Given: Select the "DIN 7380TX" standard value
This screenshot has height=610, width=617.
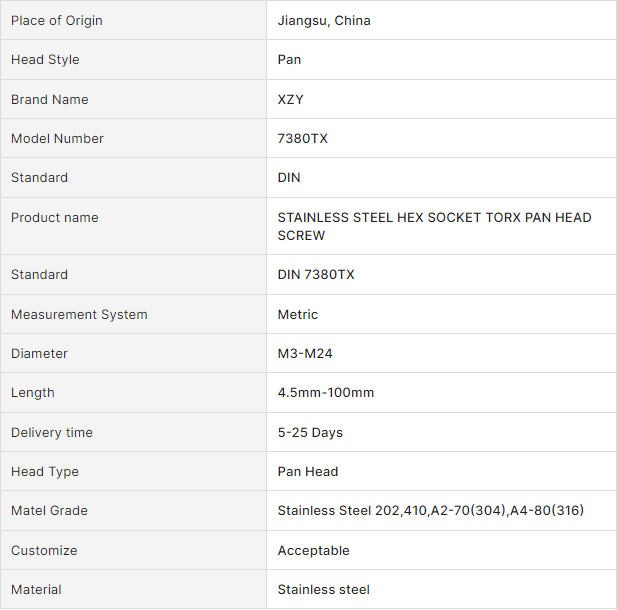Looking at the screenshot, I should pyautogui.click(x=316, y=275).
